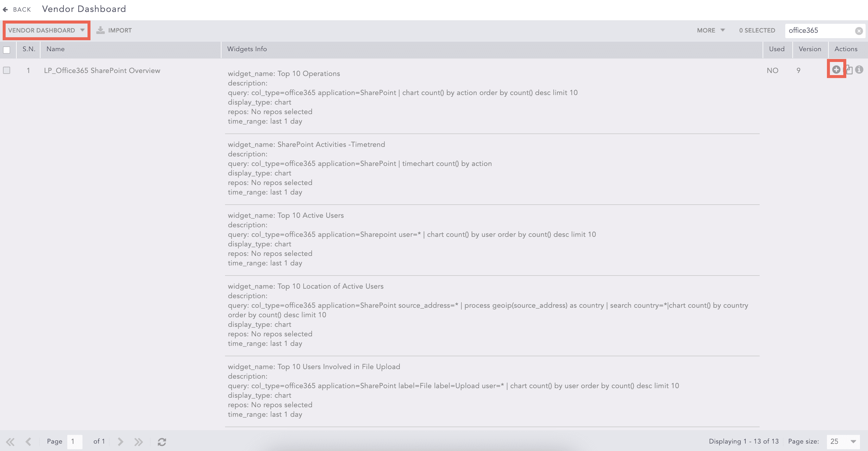Click the back arrow icon at top left
The image size is (868, 451).
click(5, 10)
